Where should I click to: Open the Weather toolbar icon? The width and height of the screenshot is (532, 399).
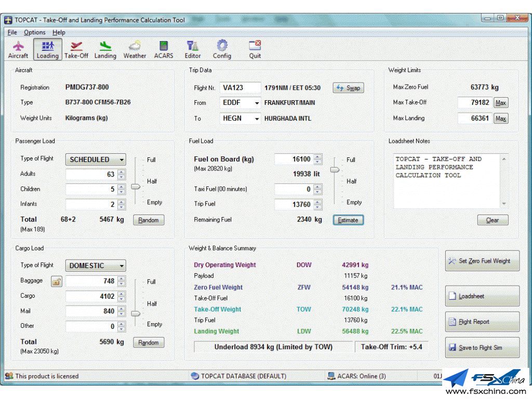pyautogui.click(x=135, y=49)
